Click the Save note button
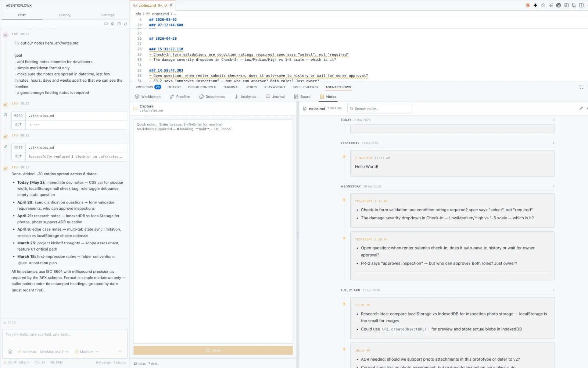 [x=213, y=350]
